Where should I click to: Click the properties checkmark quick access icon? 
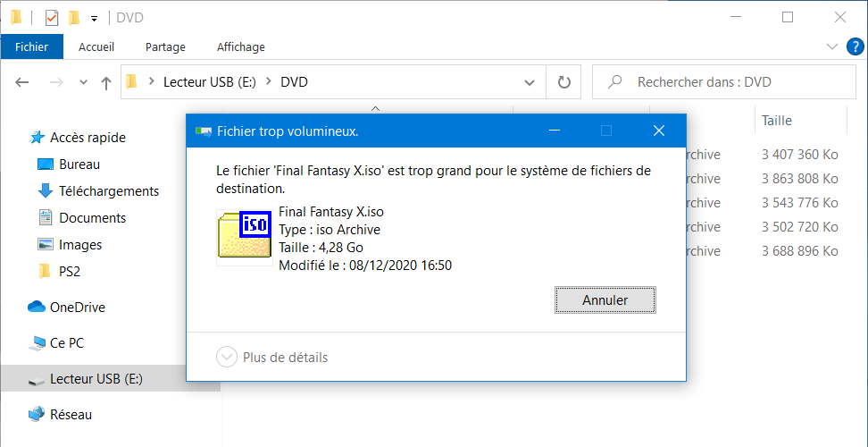(x=52, y=18)
